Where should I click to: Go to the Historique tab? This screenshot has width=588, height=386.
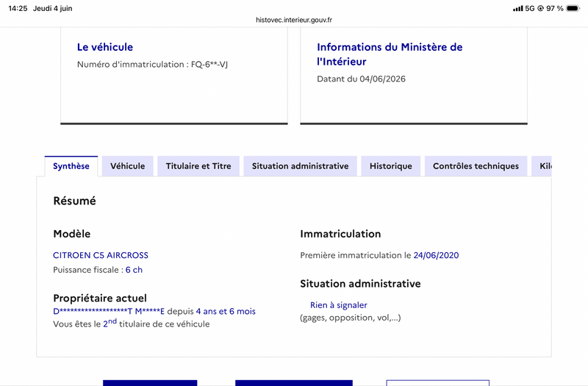point(391,166)
